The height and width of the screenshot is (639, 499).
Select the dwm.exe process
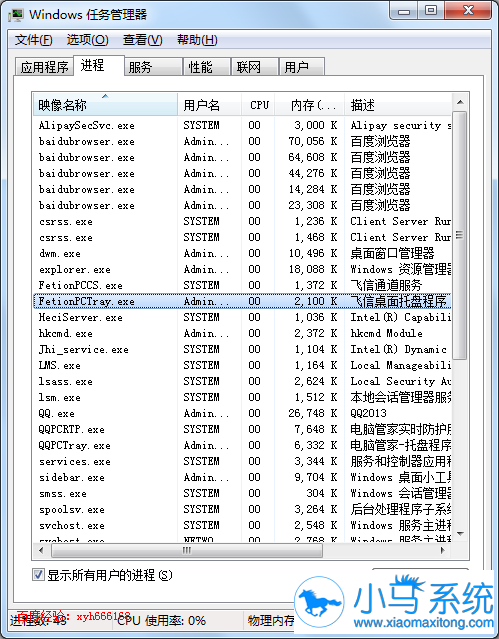pos(242,253)
